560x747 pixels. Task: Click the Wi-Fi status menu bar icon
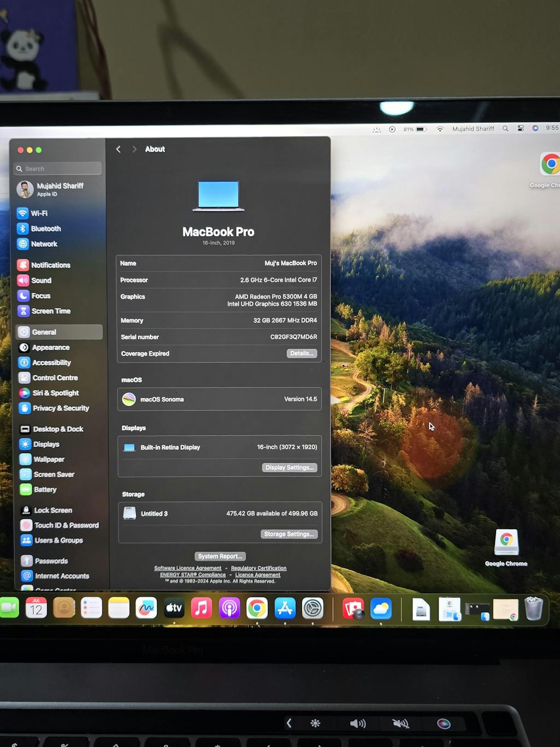coord(440,129)
